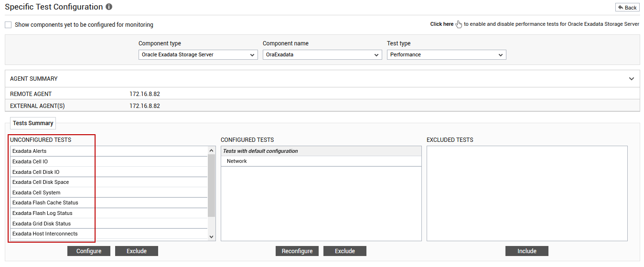The height and width of the screenshot is (267, 644).
Task: Select Exadata Flash Cache Status test
Action: [109, 203]
